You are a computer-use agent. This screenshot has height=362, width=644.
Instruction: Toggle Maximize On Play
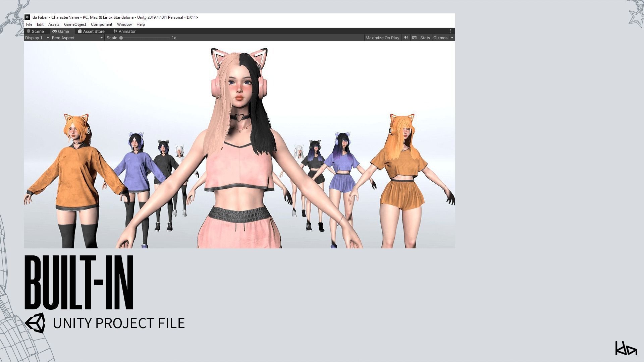pos(382,38)
